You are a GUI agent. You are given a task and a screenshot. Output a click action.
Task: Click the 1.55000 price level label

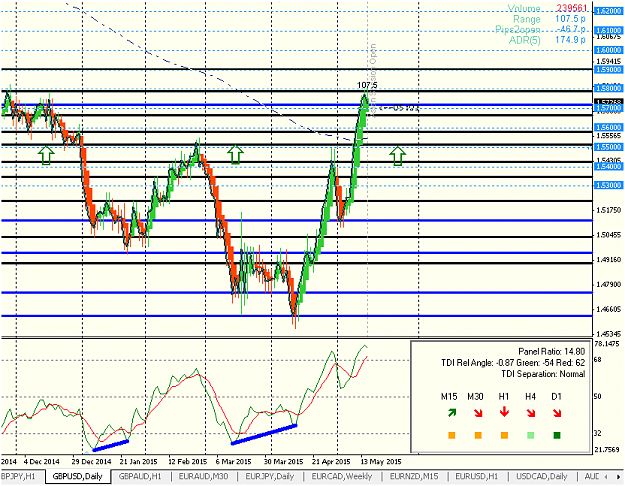[x=608, y=147]
